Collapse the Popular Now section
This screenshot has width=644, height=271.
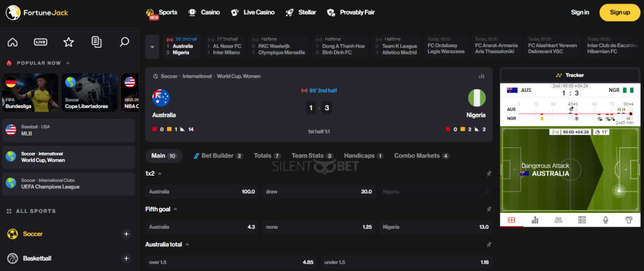pos(68,63)
